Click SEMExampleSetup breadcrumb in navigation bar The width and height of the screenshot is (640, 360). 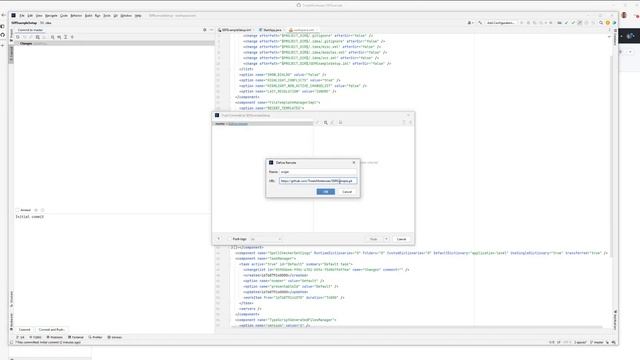click(24, 23)
